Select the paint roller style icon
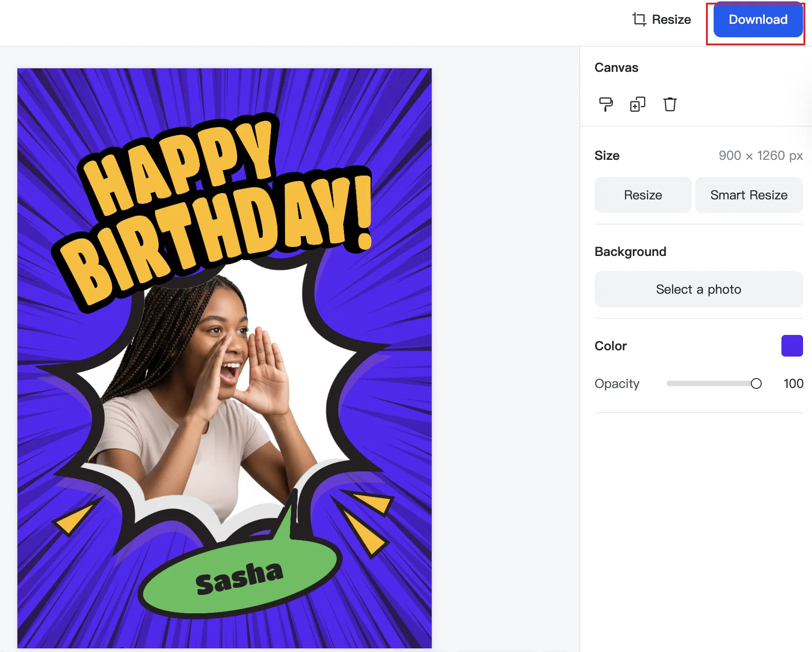 pos(605,104)
